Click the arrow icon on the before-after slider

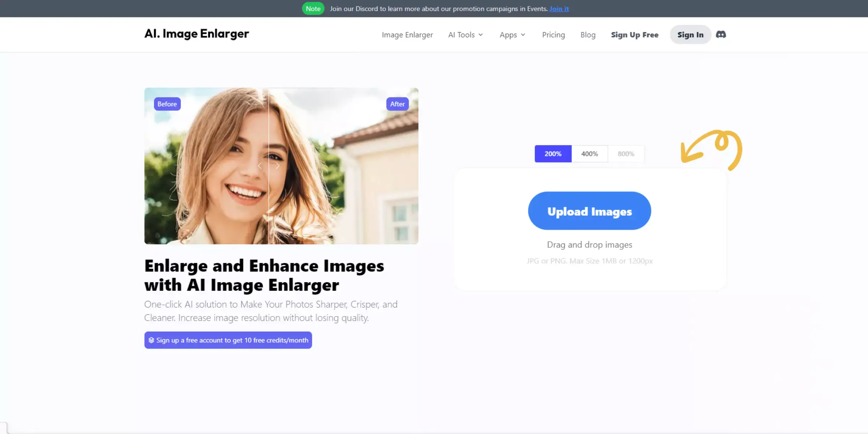[268, 166]
